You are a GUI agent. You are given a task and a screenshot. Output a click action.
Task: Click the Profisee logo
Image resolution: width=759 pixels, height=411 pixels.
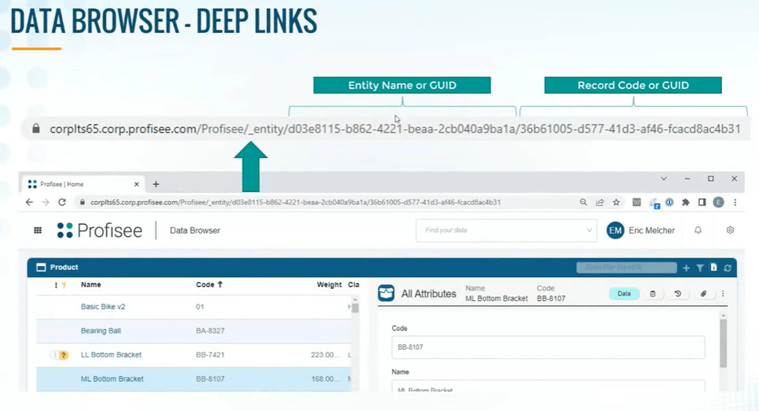[x=100, y=230]
